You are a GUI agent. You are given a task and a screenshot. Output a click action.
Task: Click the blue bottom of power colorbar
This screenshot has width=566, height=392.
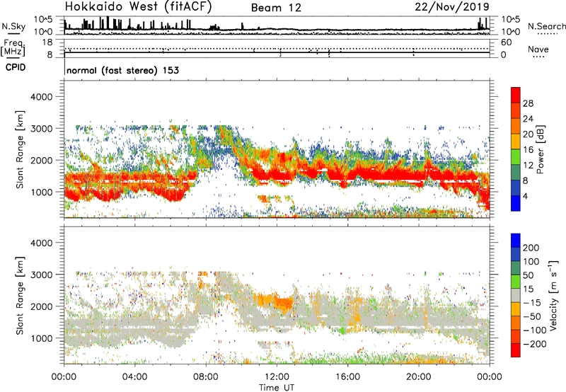tap(516, 203)
